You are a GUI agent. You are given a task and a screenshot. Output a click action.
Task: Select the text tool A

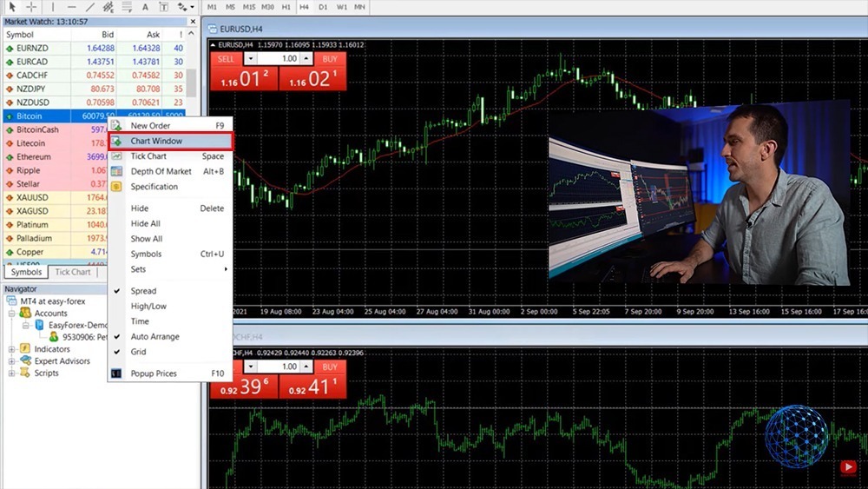click(145, 7)
